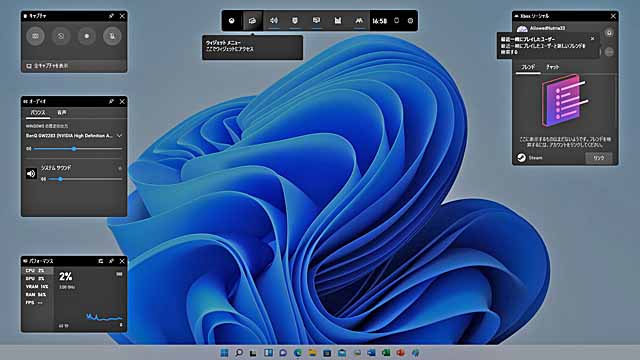Toggle microphone while recording
Image resolution: width=640 pixels, height=360 pixels.
112,36
